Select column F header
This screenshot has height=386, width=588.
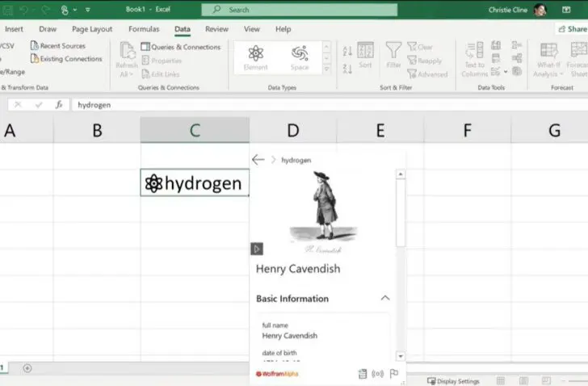pos(467,130)
